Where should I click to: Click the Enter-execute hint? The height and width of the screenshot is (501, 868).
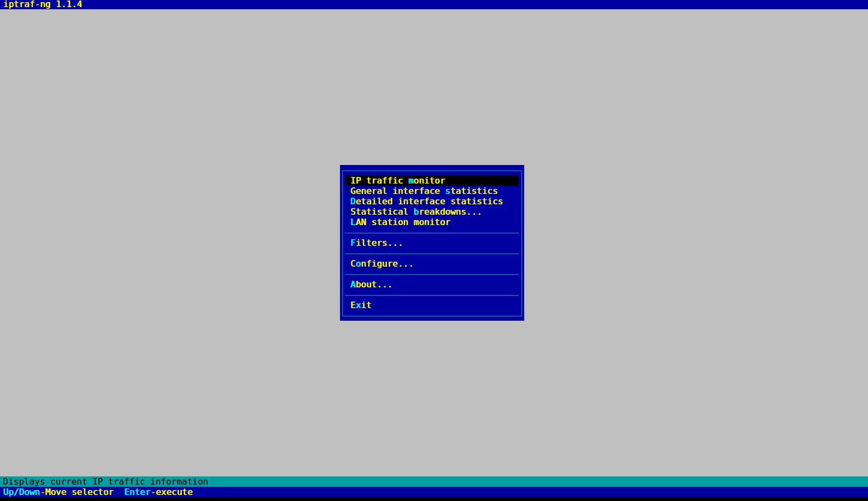(x=159, y=492)
